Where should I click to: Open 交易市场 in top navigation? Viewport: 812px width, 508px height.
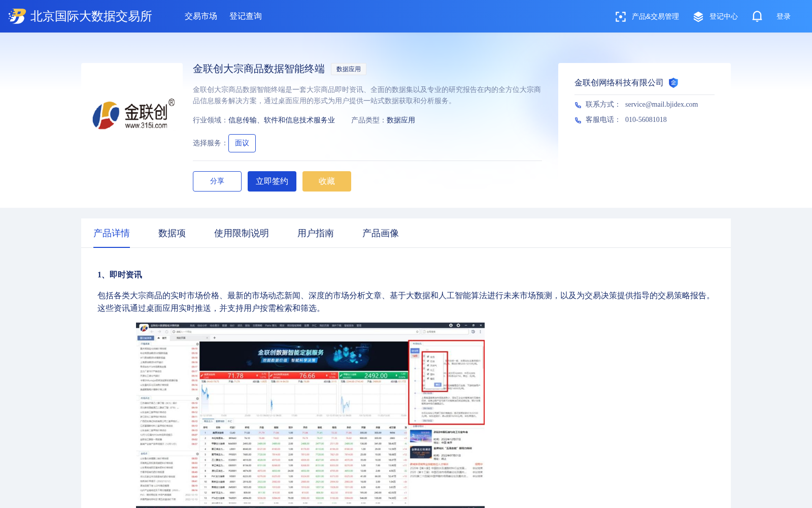coord(201,16)
